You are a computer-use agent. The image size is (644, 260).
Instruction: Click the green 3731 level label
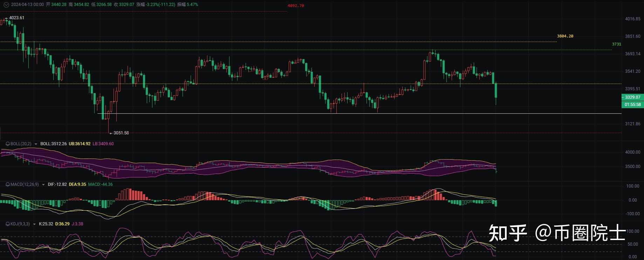pos(617,44)
